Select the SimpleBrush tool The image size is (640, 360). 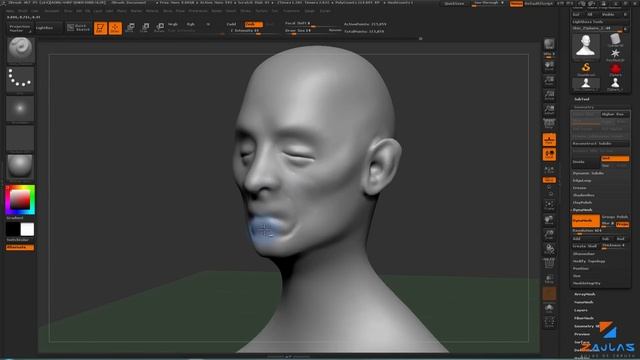coord(586,69)
